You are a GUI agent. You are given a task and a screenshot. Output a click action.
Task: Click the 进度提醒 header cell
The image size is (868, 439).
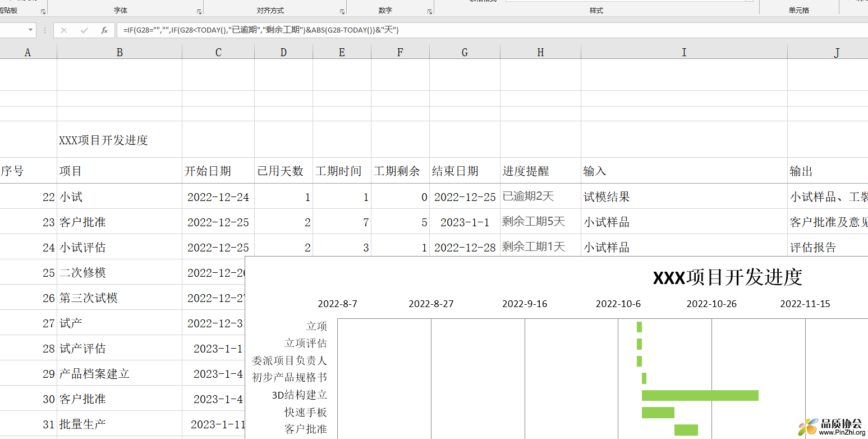540,171
